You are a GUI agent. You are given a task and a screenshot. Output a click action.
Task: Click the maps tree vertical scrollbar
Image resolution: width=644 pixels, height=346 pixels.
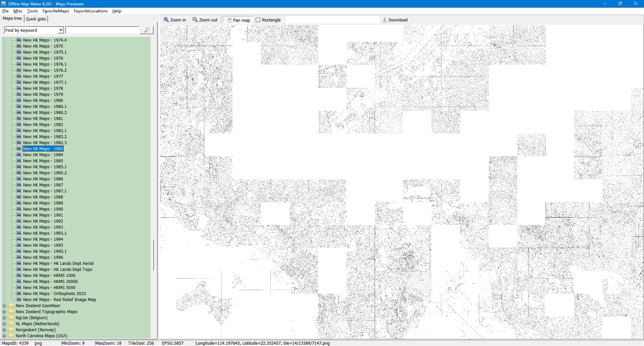[x=154, y=255]
